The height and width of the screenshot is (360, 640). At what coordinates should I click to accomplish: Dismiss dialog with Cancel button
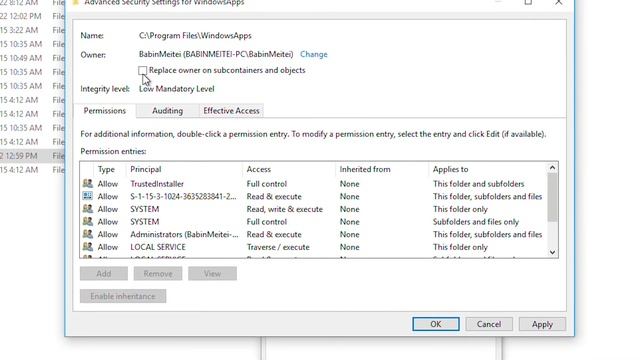tap(489, 324)
